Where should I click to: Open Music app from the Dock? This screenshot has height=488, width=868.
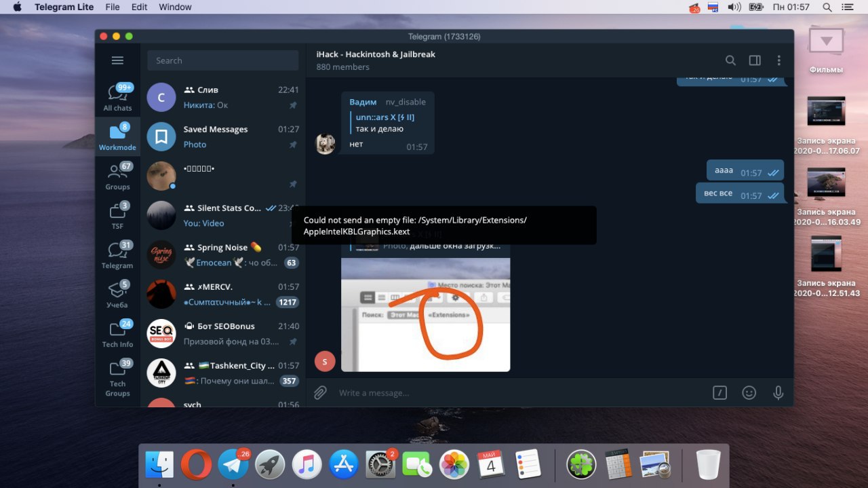pyautogui.click(x=307, y=465)
